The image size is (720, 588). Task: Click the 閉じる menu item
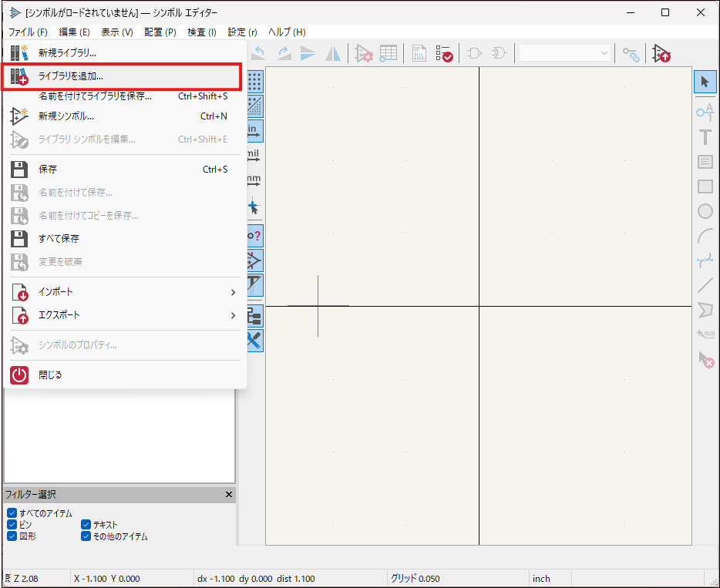[123, 375]
